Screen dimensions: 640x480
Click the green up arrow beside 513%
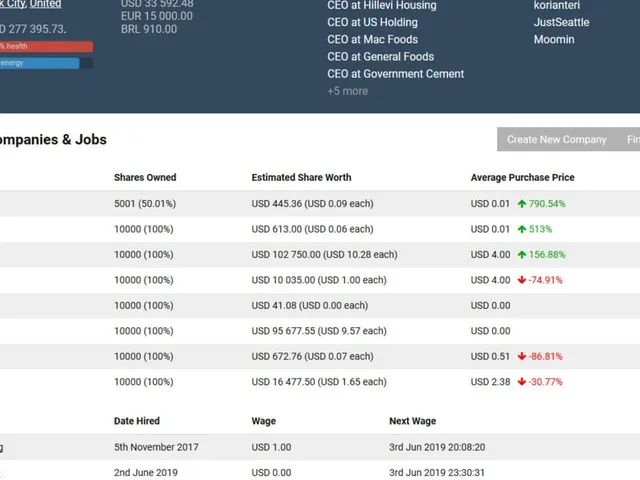(522, 229)
